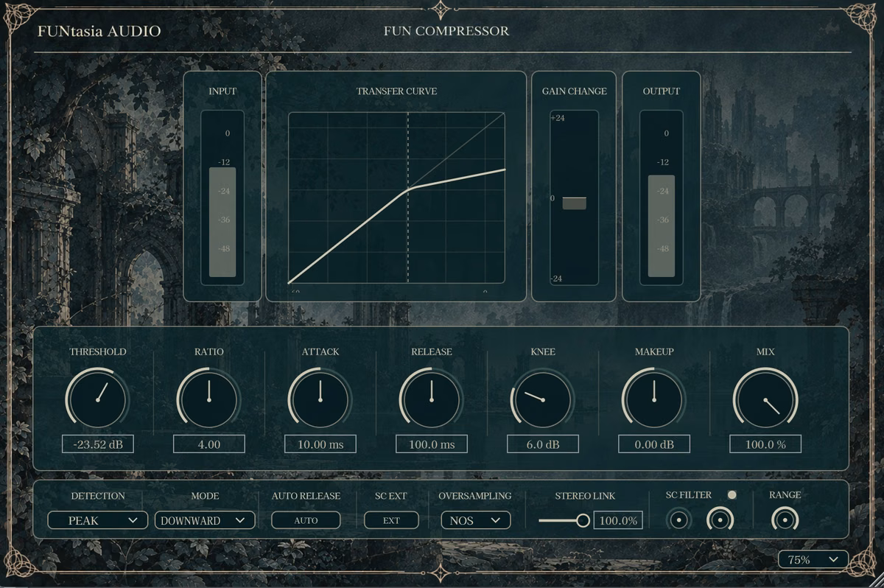The image size is (884, 588).
Task: Click the Stereo Link slider handle
Action: pos(583,521)
